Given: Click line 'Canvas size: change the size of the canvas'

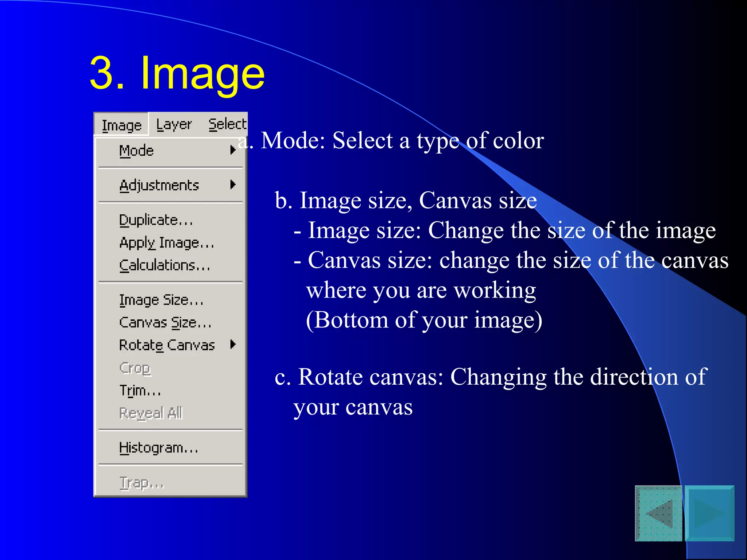Looking at the screenshot, I should click(x=518, y=260).
